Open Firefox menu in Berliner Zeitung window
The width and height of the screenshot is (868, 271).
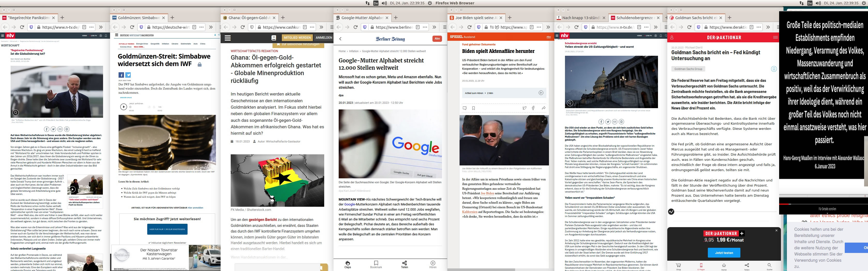click(x=444, y=27)
